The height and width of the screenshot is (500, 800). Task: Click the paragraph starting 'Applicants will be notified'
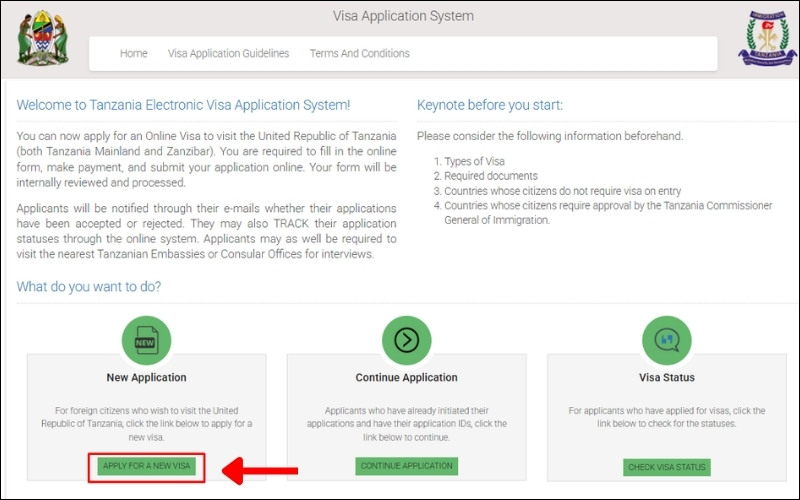(x=206, y=231)
